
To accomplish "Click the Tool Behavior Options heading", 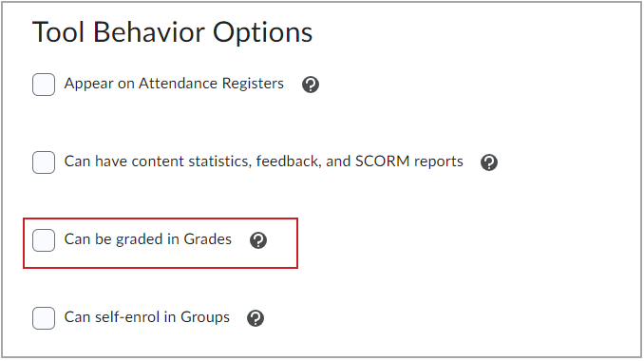I will tap(173, 32).
